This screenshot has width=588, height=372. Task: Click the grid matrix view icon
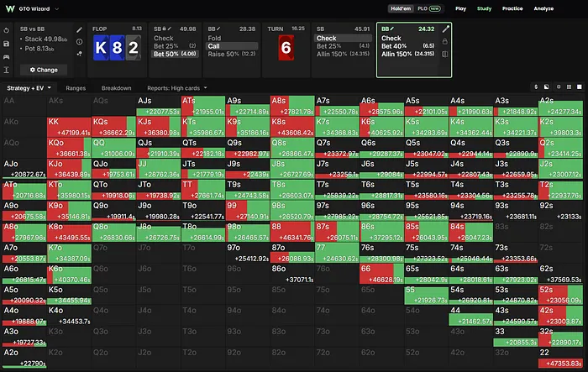click(569, 87)
